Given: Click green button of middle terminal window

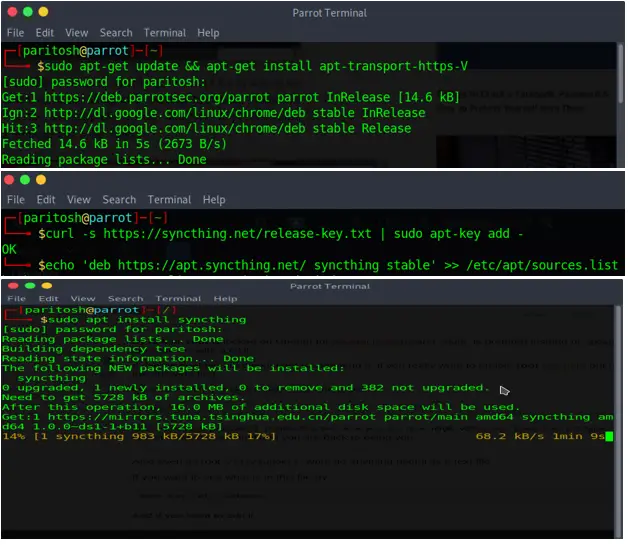Looking at the screenshot, I should 25,180.
